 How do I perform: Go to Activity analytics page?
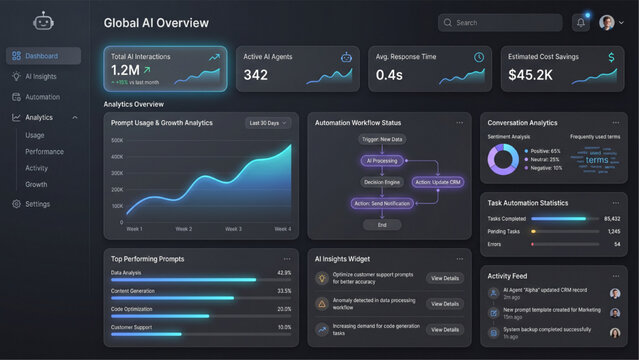pos(36,168)
